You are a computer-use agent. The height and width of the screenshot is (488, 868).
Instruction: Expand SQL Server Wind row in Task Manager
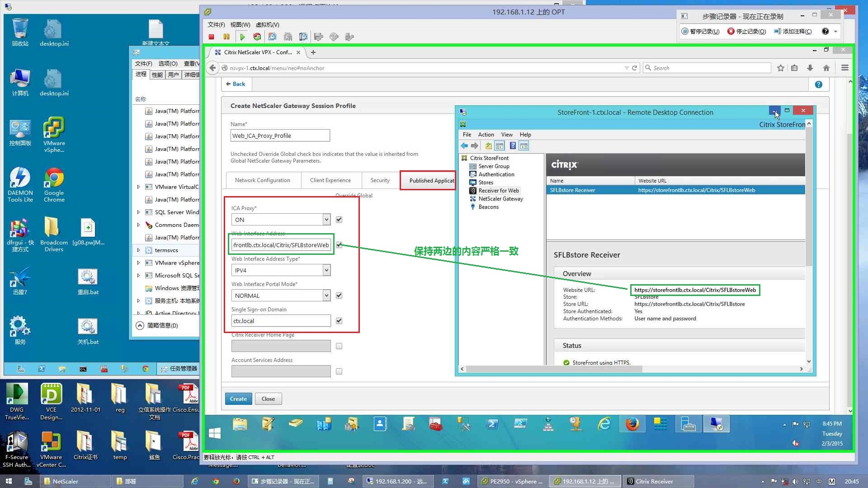click(138, 212)
